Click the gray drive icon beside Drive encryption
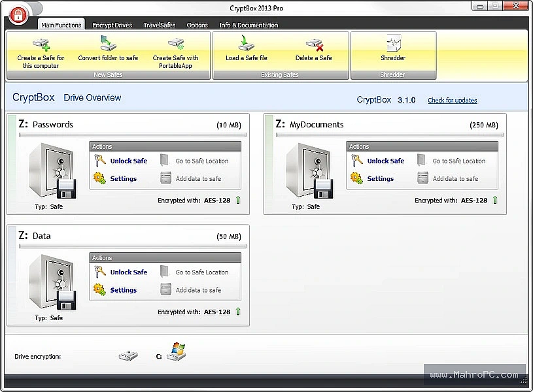Image resolution: width=533 pixels, height=392 pixels. pyautogui.click(x=128, y=355)
